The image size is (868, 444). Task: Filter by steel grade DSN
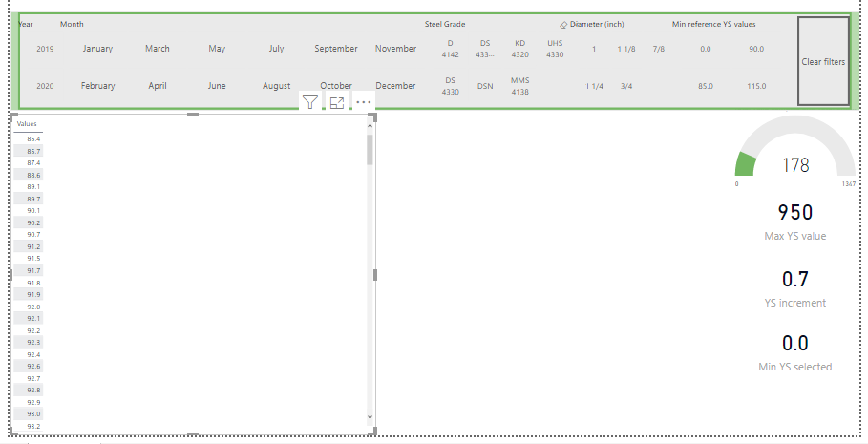click(x=485, y=86)
